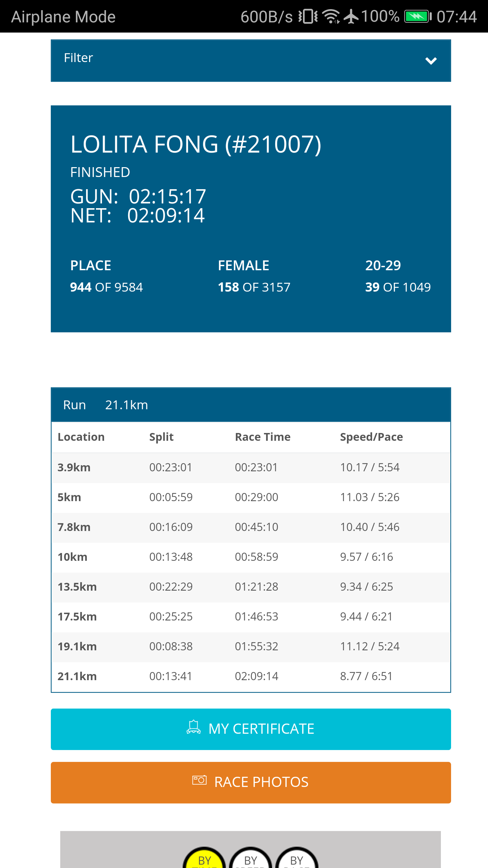Tap the vibrate mode icon
488x868 pixels.
(308, 16)
